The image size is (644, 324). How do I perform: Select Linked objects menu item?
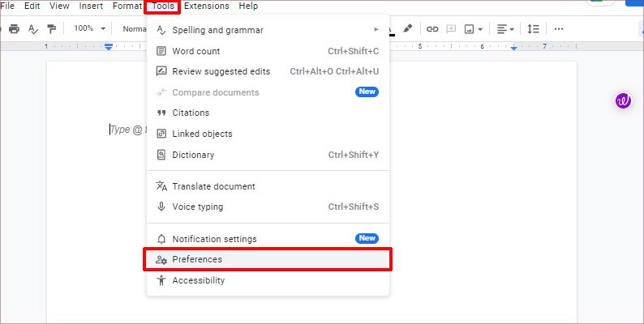coord(268,134)
